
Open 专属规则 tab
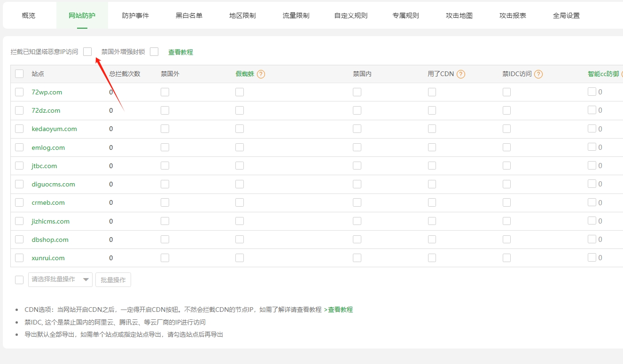click(x=405, y=15)
